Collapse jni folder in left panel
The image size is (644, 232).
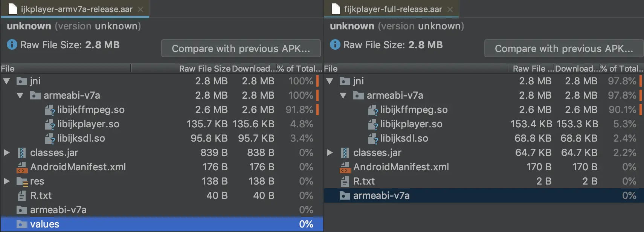(x=6, y=81)
